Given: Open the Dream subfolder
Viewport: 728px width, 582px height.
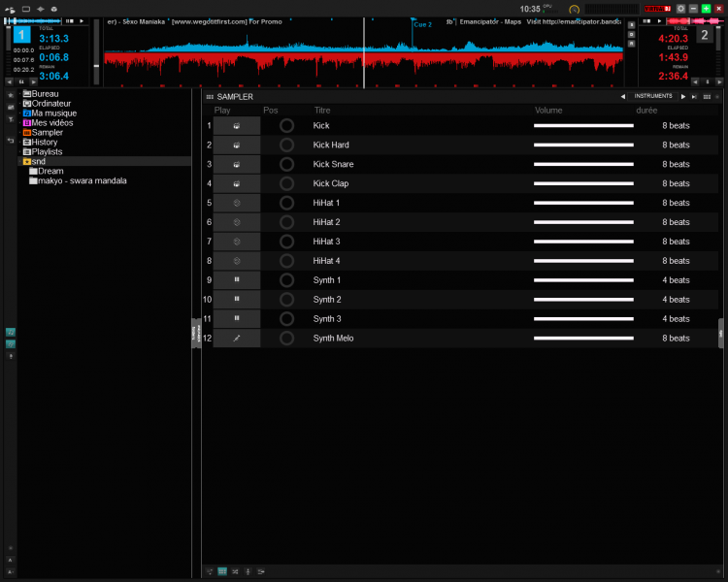Looking at the screenshot, I should (47, 172).
